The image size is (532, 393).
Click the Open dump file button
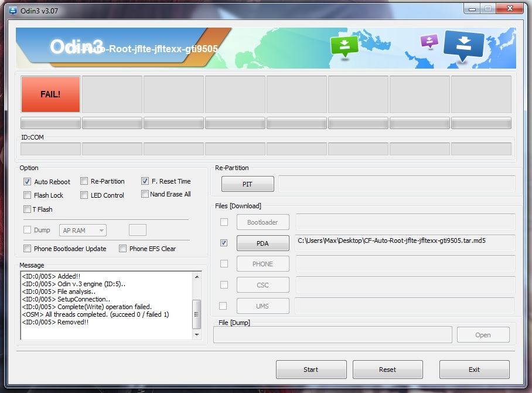coord(483,335)
